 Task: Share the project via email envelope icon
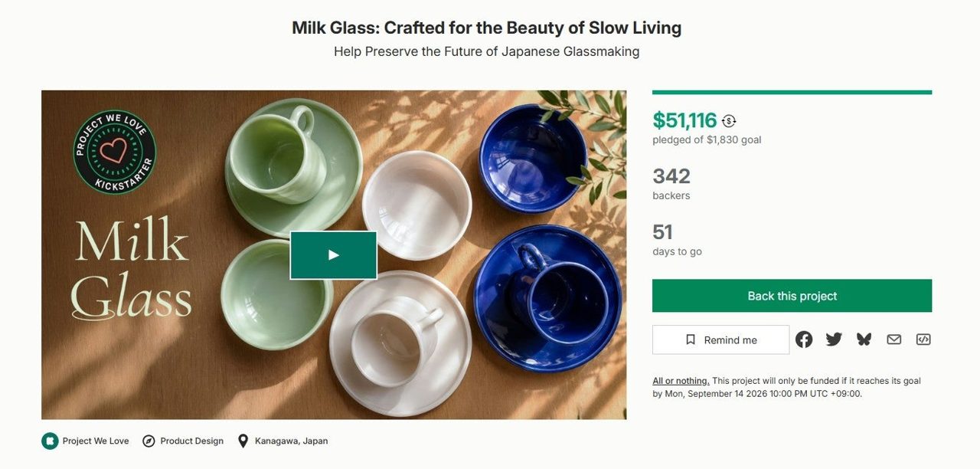(893, 339)
